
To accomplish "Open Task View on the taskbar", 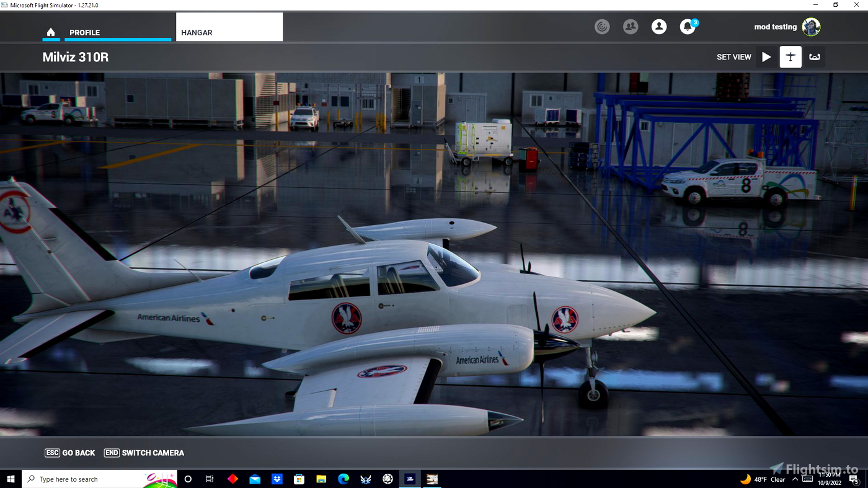I will [x=210, y=479].
